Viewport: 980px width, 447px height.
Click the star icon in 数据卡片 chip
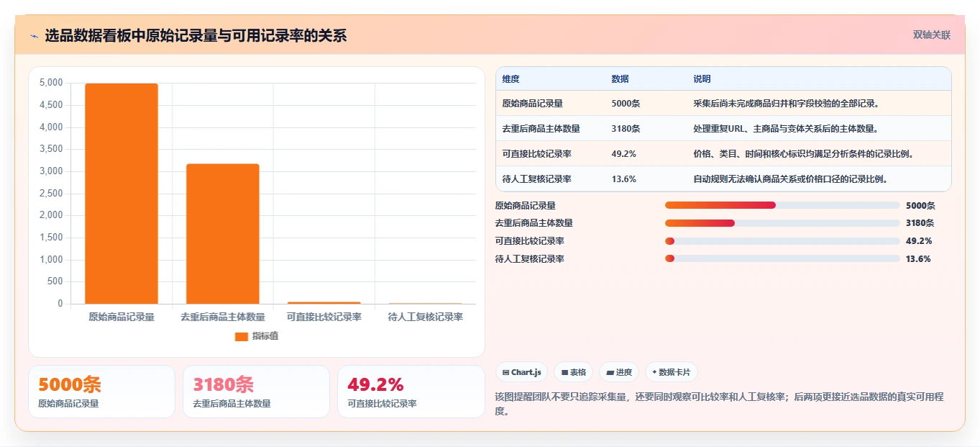[x=654, y=373]
